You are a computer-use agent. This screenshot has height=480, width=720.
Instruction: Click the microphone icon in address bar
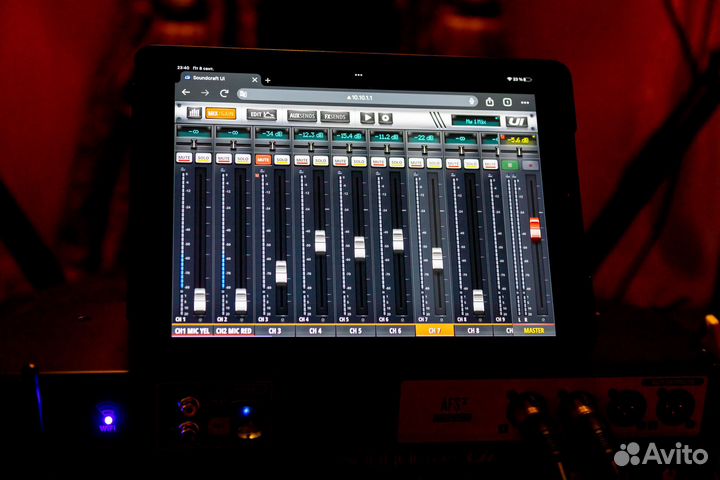click(471, 100)
